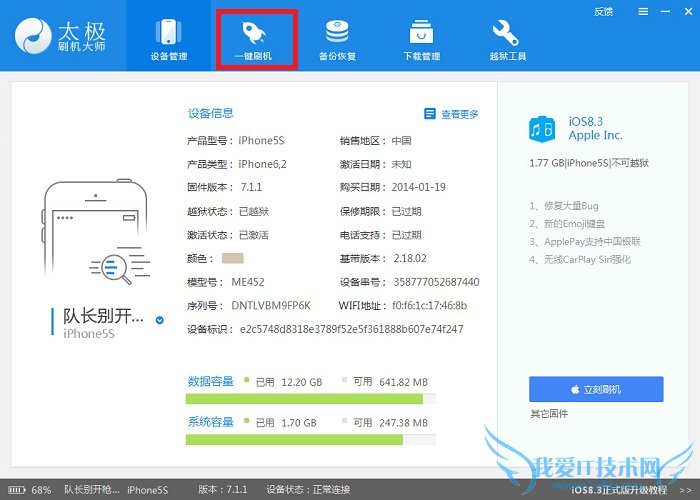Click the device identifier e2c5748d... string

[351, 329]
